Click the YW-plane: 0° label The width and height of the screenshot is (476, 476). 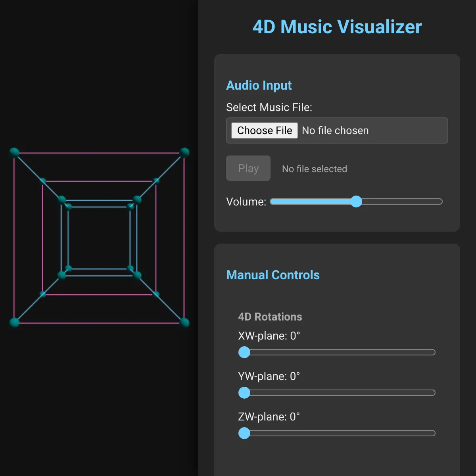click(x=269, y=376)
